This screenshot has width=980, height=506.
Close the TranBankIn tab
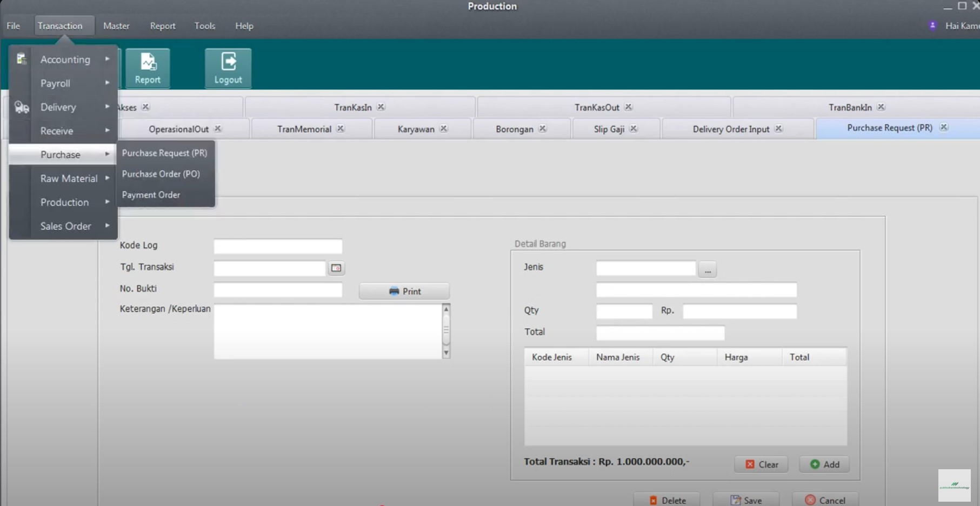click(x=881, y=107)
